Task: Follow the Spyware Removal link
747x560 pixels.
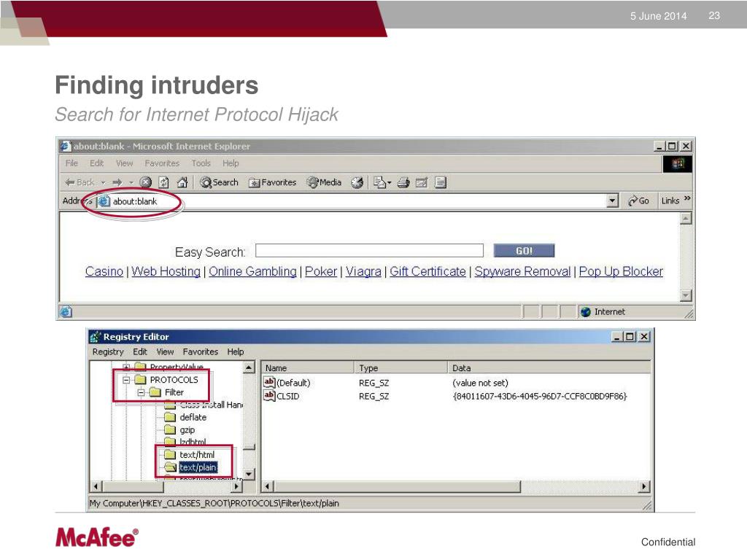Action: 522,271
